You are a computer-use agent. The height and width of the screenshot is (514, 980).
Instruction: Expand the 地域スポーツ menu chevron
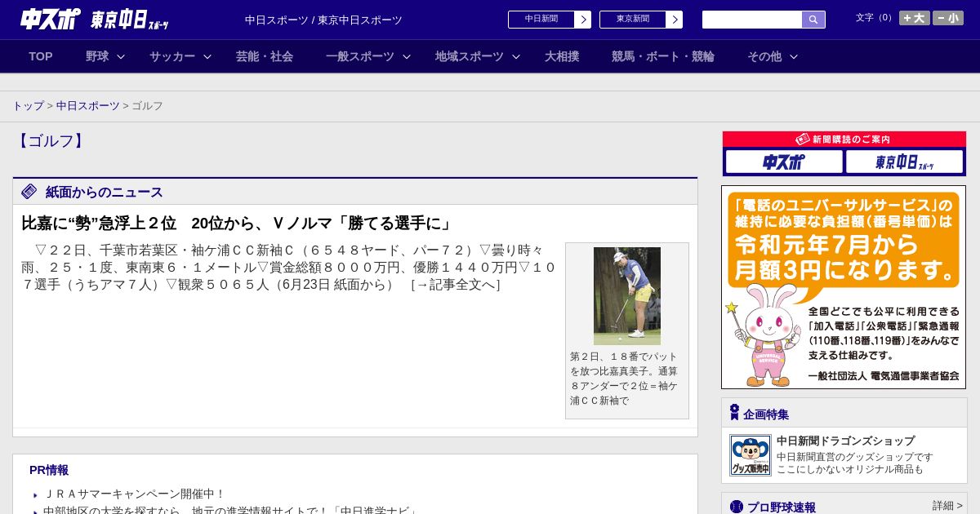click(x=516, y=57)
